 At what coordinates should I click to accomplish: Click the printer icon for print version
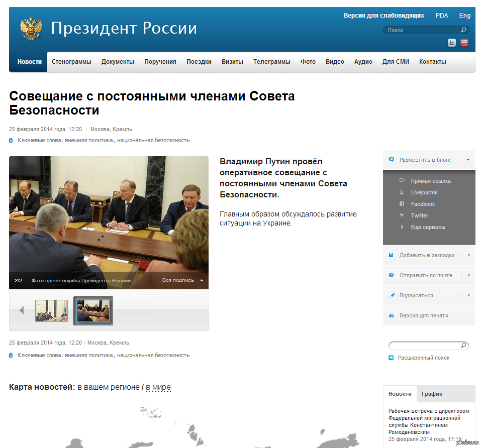391,315
